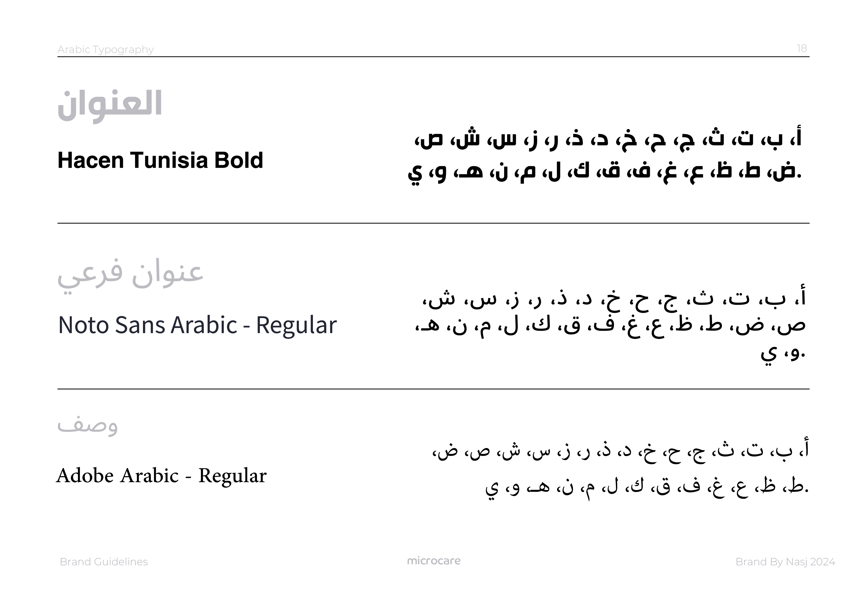Click the divider line below Hacen Tunisia section
The height and width of the screenshot is (614, 868).
433,223
